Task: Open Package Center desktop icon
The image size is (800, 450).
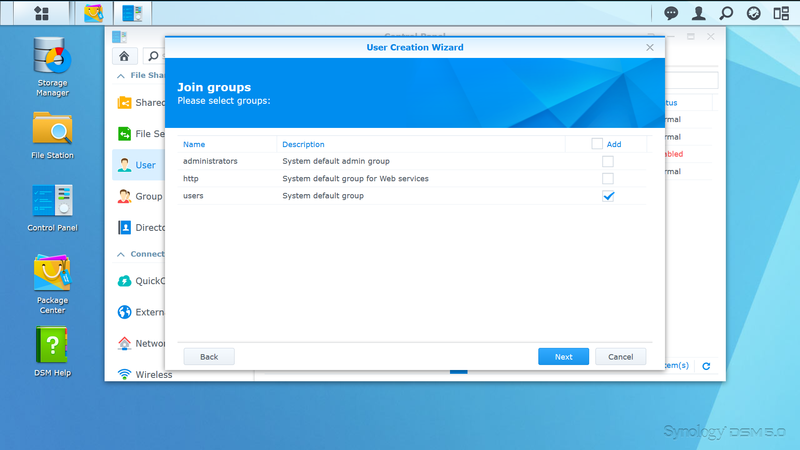Action: tap(52, 282)
